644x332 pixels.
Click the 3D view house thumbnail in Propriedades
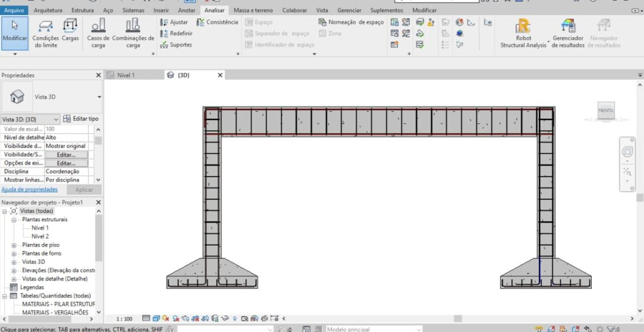(17, 97)
